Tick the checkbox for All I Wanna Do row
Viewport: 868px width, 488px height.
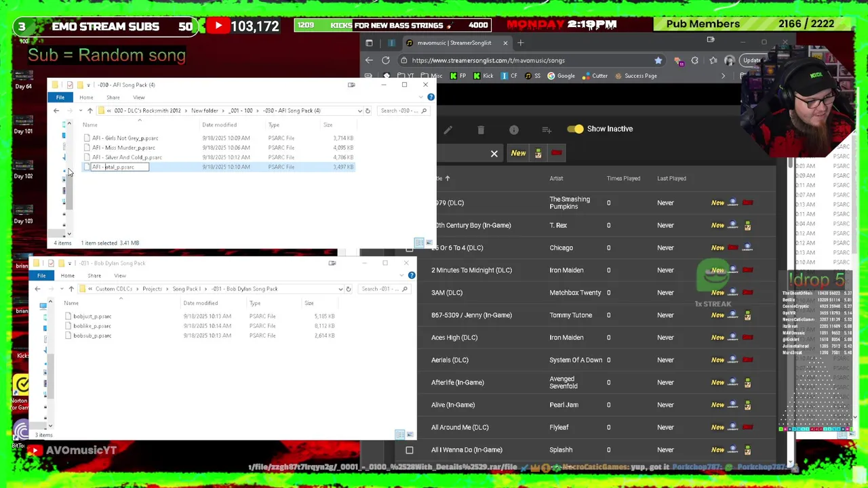(x=410, y=450)
